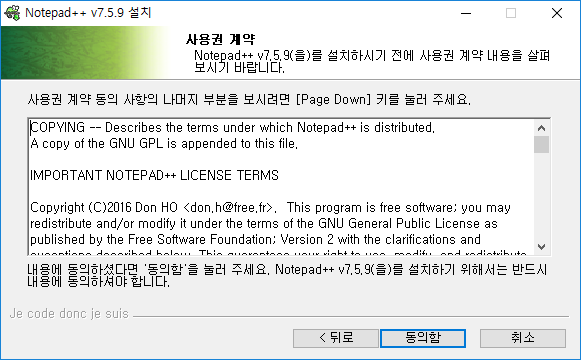Click the license scrollbar up arrow
This screenshot has width=581, height=360.
tap(541, 128)
